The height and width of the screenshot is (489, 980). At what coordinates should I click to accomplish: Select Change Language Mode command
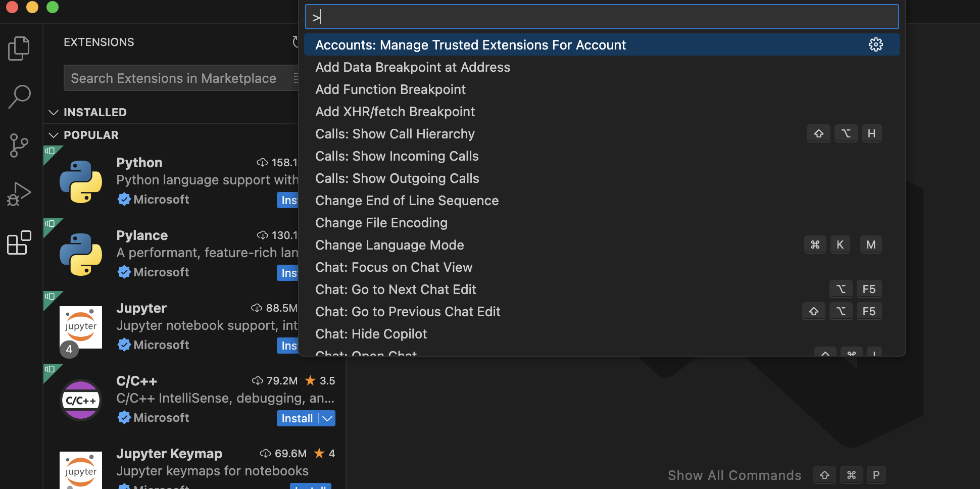pos(602,244)
